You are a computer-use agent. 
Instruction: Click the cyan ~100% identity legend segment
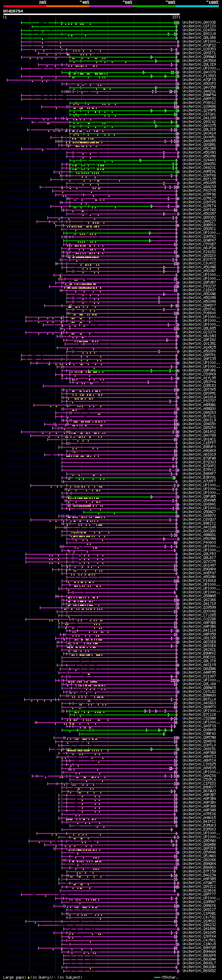pyautogui.click(x=197, y=6)
